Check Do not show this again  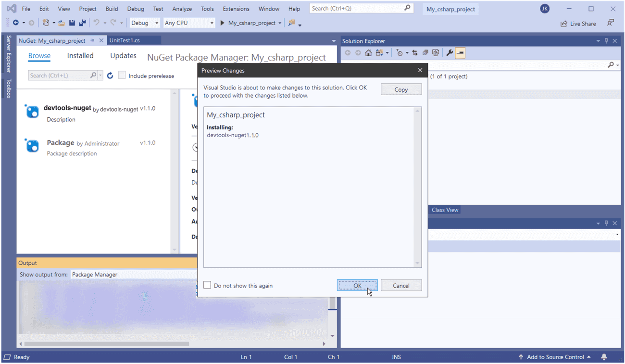(x=207, y=285)
